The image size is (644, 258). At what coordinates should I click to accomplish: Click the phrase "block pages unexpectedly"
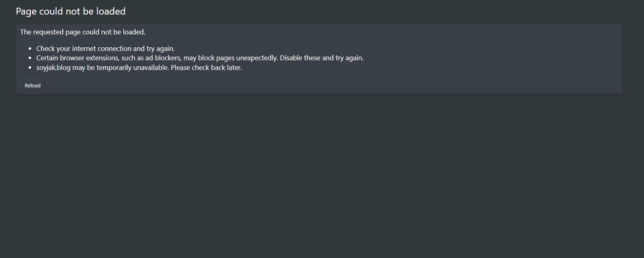tap(238, 58)
